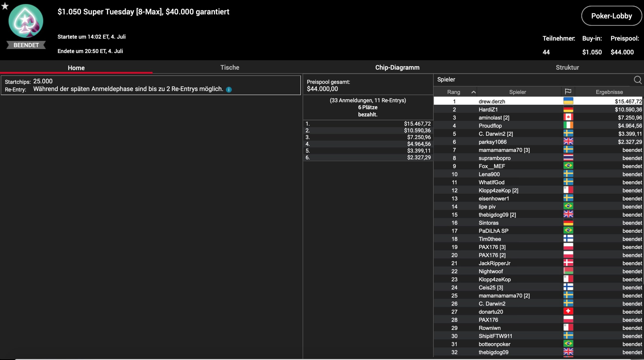The height and width of the screenshot is (360, 644).
Task: Select the Home tab
Action: click(x=76, y=68)
